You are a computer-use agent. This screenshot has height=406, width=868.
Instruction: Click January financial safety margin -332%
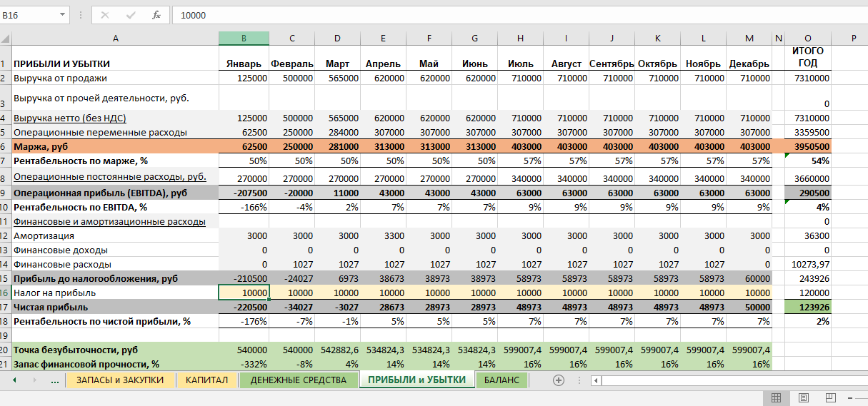pos(244,364)
